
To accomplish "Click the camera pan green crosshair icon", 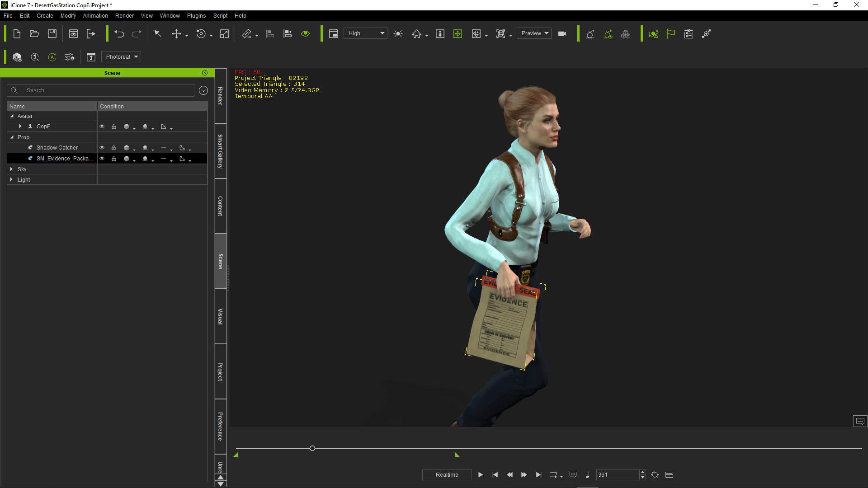I will pyautogui.click(x=458, y=34).
